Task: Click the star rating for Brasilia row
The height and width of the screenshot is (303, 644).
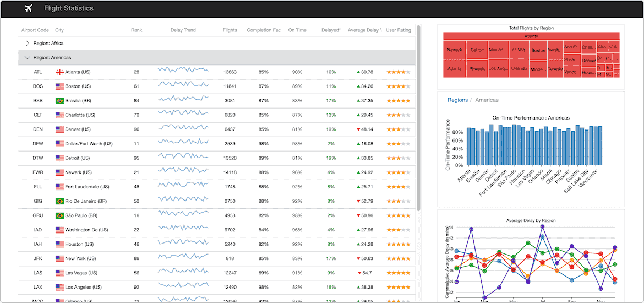Action: point(398,101)
